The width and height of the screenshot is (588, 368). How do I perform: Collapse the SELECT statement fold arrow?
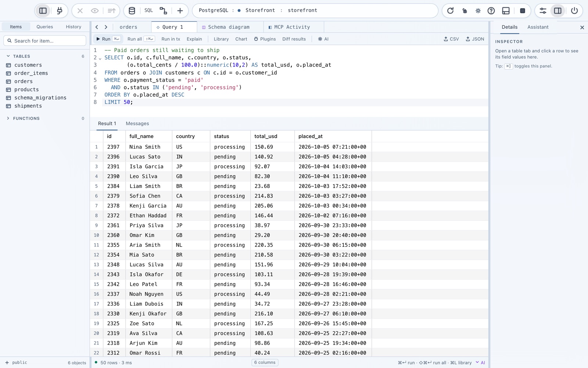pos(100,59)
